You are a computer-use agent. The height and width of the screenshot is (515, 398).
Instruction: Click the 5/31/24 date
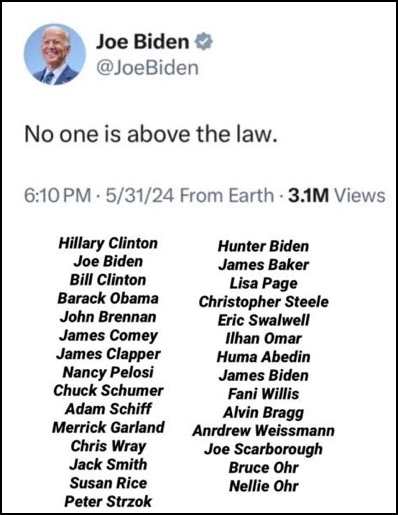tap(140, 195)
